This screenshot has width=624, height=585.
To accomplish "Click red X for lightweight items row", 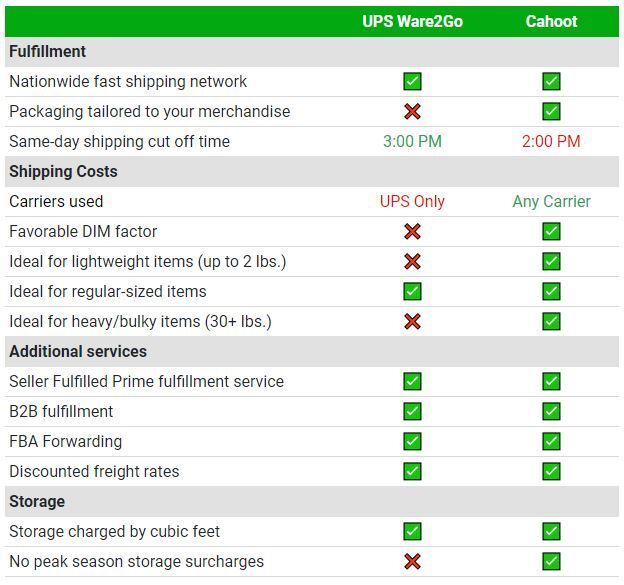I will click(x=412, y=261).
